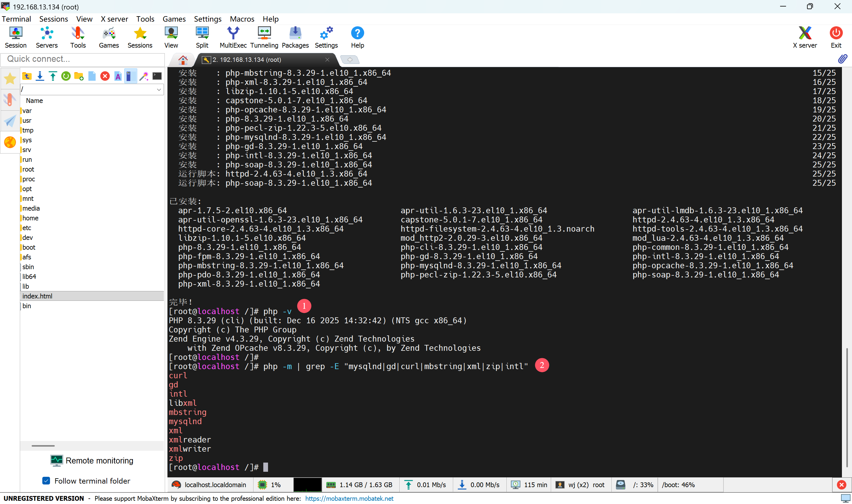Open the Tools toolbar icon
This screenshot has width=852, height=504.
78,37
